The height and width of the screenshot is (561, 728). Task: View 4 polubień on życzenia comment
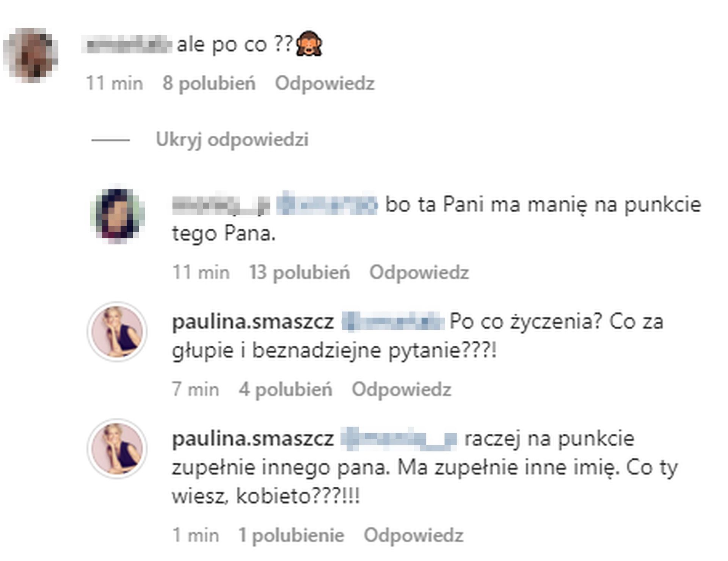[x=286, y=389]
